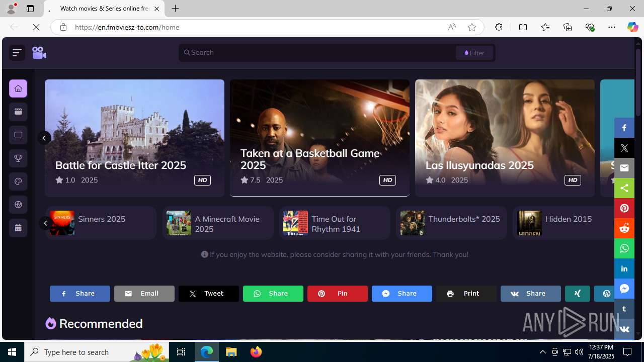Open the Movies clapperboard sidebar icon

click(x=18, y=112)
